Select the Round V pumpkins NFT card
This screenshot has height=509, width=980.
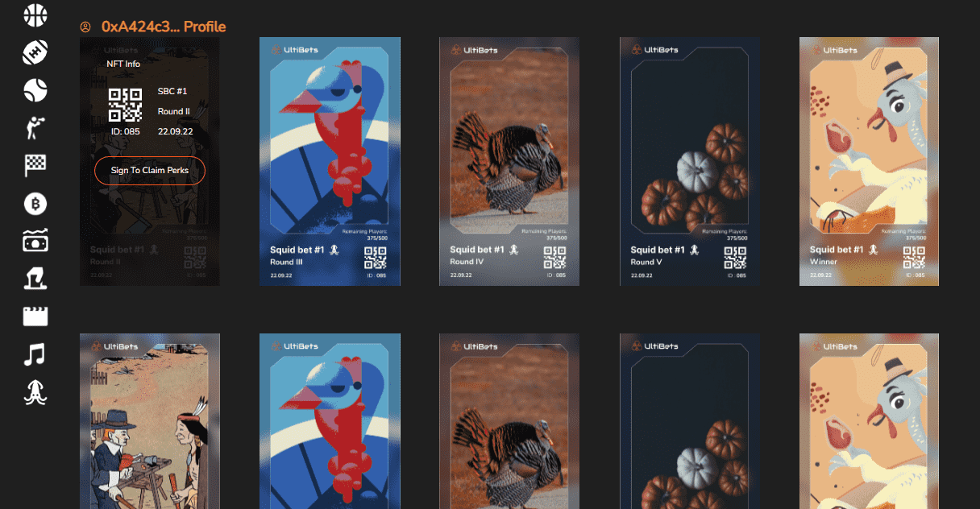[x=690, y=161]
